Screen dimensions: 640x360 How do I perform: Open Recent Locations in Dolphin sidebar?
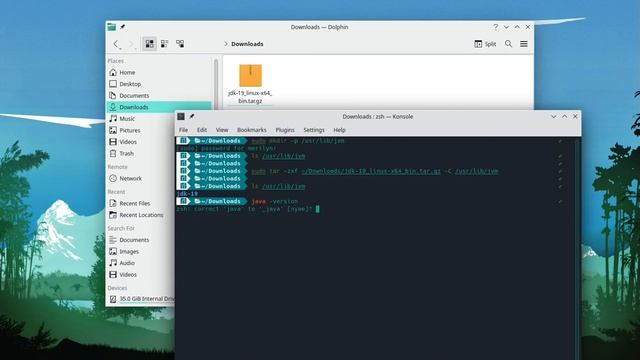141,215
